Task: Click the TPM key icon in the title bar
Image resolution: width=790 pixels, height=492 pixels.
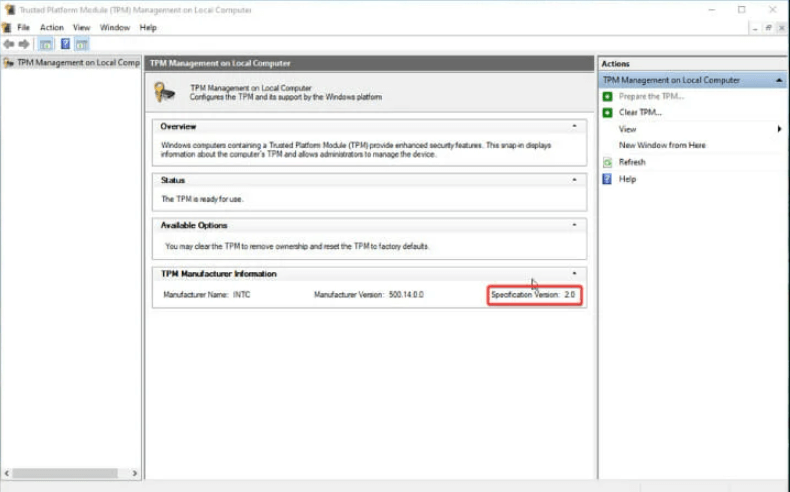Action: point(10,10)
